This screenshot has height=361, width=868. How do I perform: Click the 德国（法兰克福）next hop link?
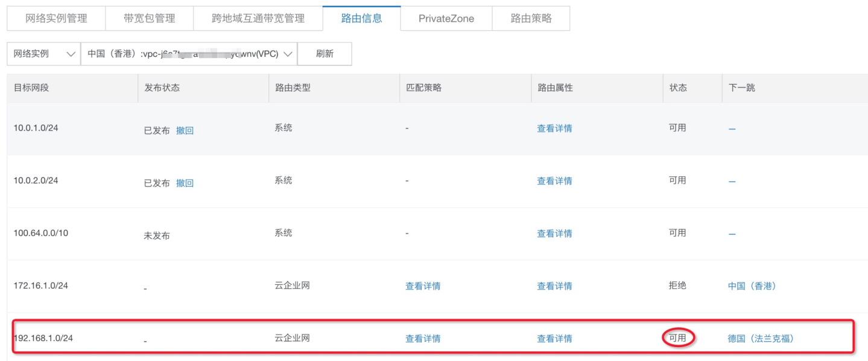(761, 339)
